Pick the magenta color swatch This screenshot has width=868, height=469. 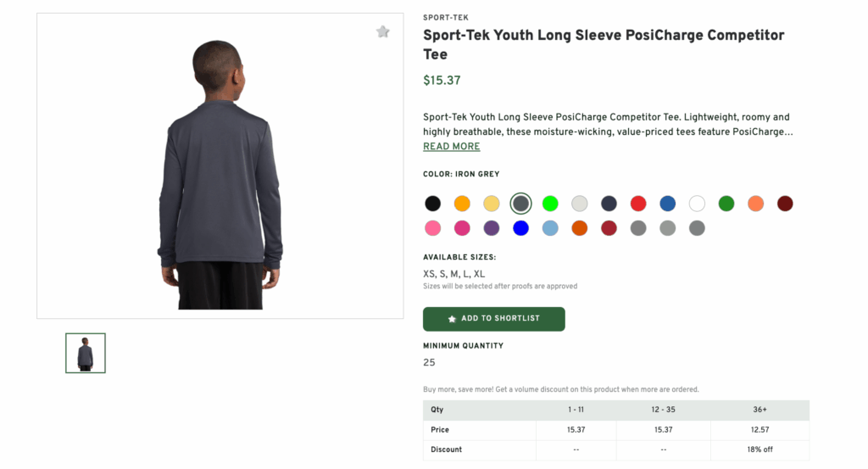(x=462, y=228)
